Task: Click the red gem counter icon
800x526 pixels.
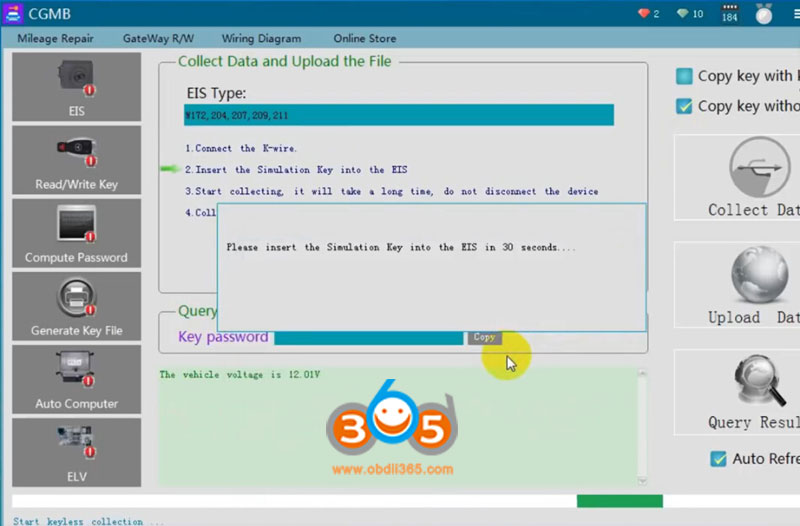Action: click(x=645, y=14)
